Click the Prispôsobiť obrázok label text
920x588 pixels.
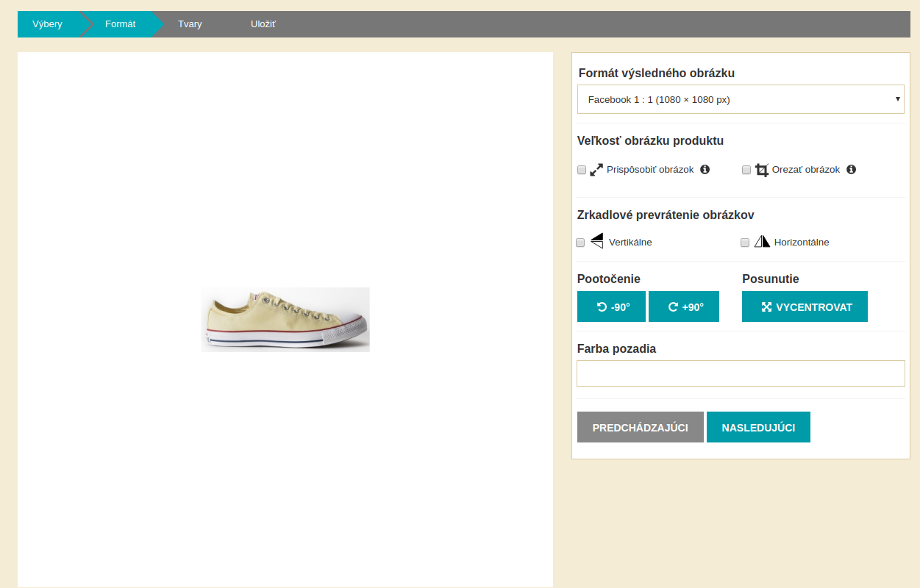pyautogui.click(x=650, y=170)
